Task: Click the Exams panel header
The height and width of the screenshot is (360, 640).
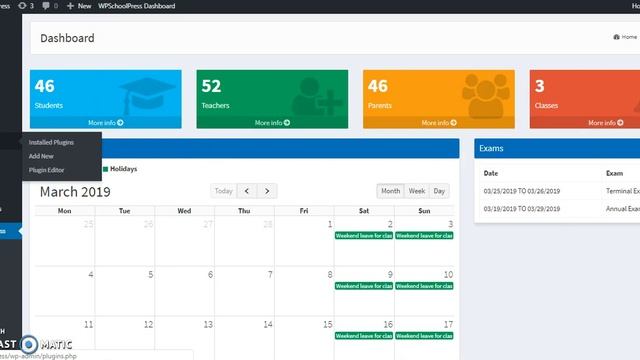Action: 557,148
